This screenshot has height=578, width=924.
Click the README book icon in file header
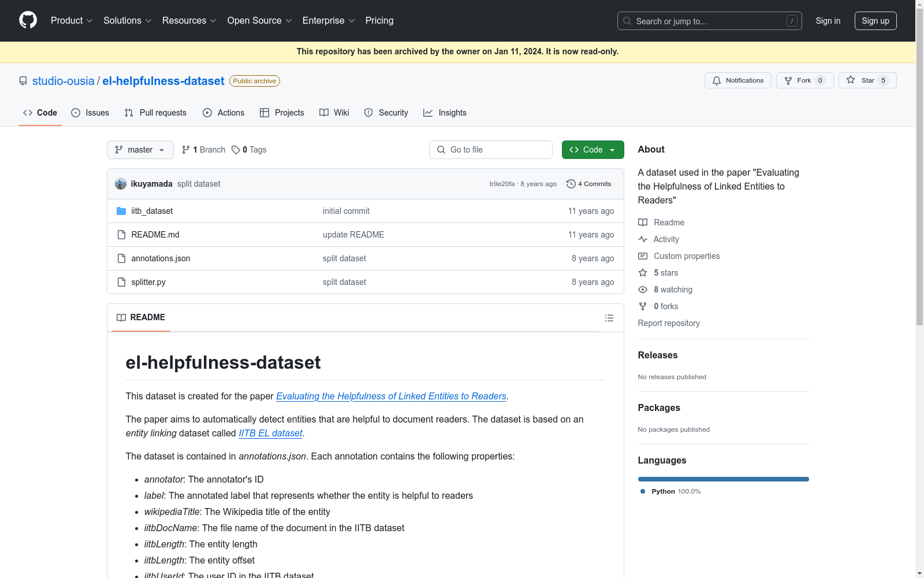tap(121, 317)
